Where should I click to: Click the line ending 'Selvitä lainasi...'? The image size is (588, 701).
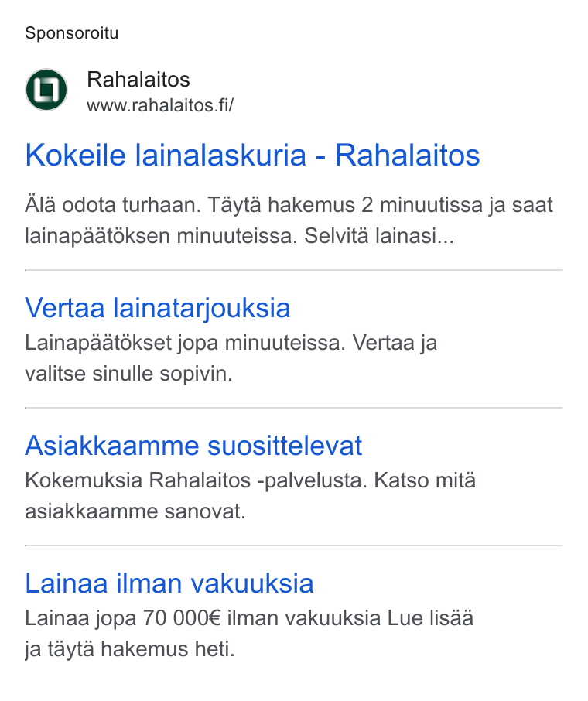[x=239, y=236]
